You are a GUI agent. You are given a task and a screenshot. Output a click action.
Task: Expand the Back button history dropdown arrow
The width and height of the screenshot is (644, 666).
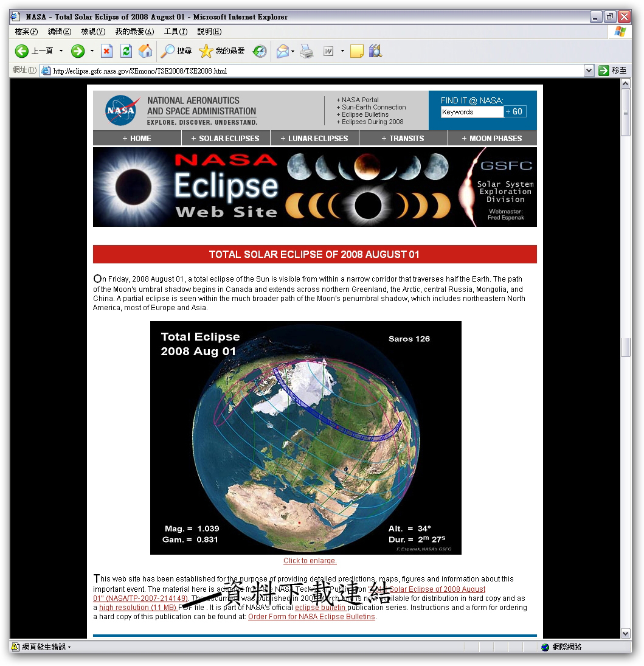coord(61,52)
